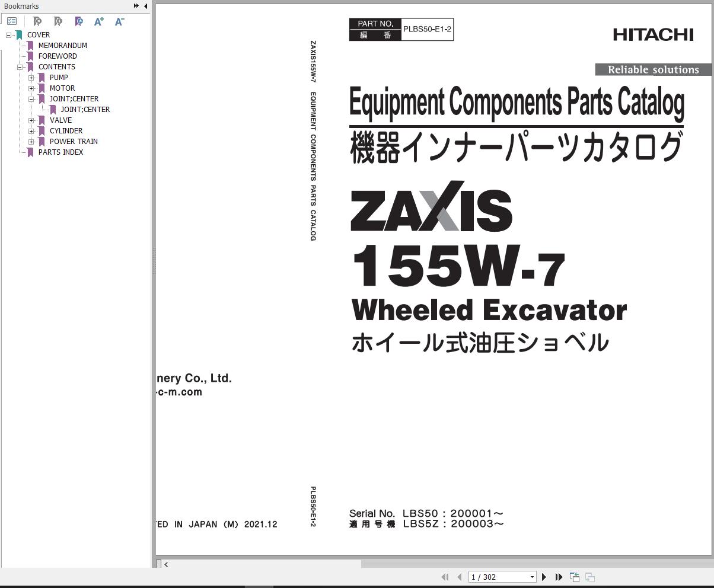The width and height of the screenshot is (714, 588).
Task: Collapse the COVER bookmark branch
Action: tap(8, 34)
